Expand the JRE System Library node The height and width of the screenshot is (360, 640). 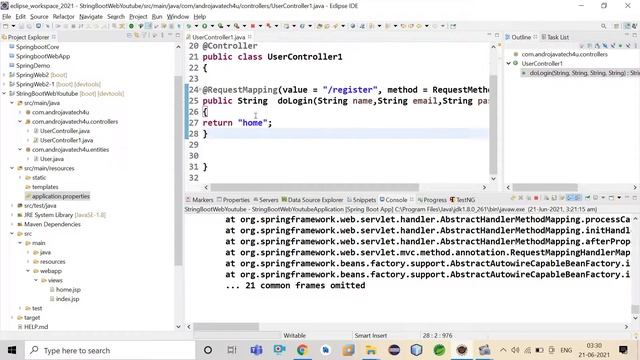point(12,215)
